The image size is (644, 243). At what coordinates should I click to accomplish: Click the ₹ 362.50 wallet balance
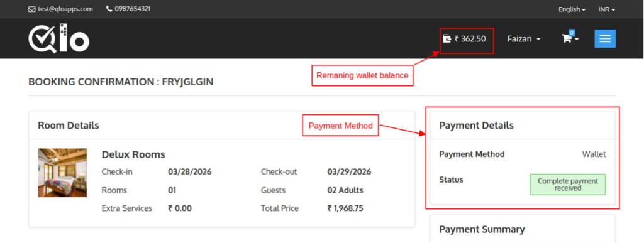coord(470,39)
